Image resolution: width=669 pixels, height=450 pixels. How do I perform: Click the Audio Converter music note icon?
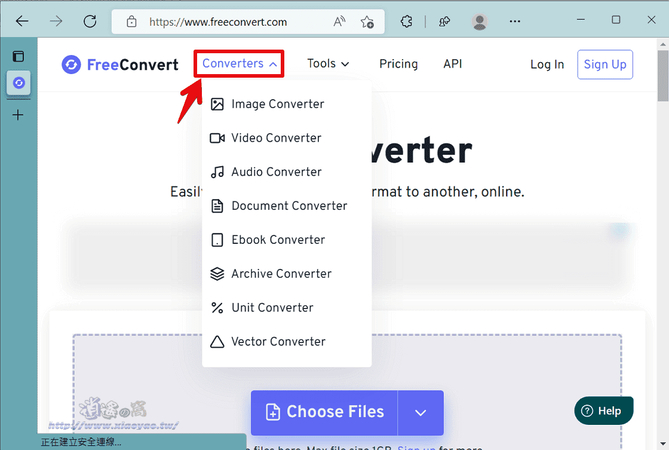[217, 172]
